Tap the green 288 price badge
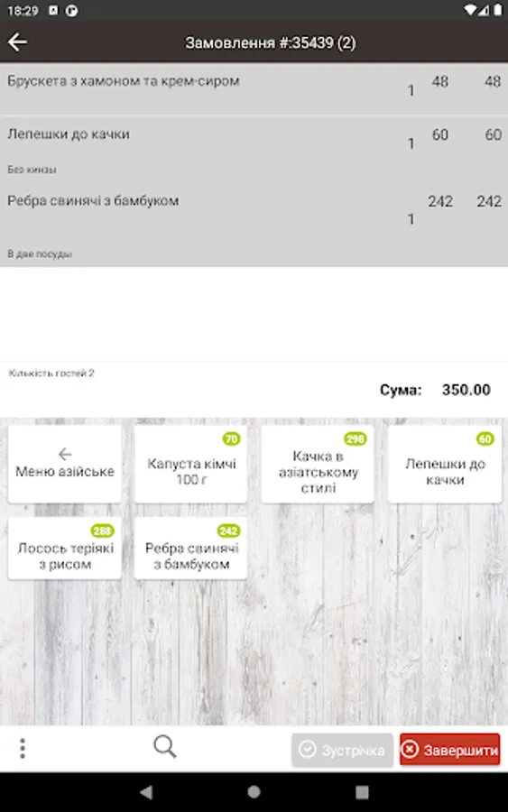 pyautogui.click(x=102, y=531)
